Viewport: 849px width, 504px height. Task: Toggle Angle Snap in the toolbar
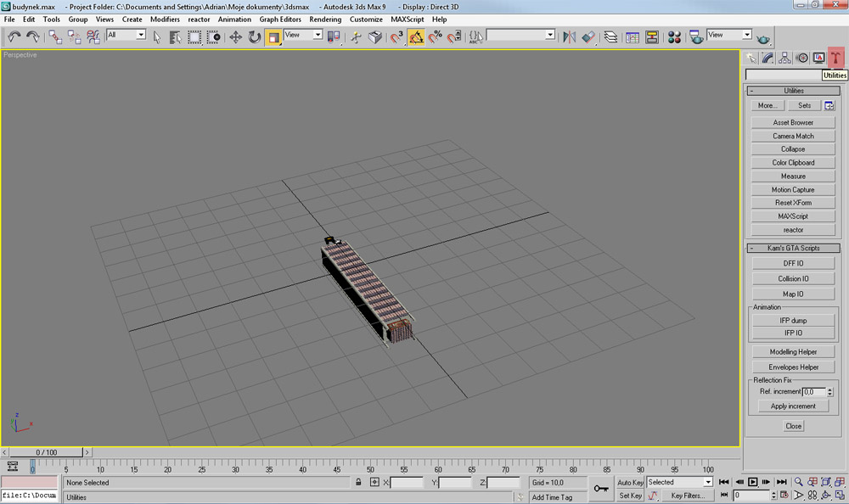tap(416, 36)
